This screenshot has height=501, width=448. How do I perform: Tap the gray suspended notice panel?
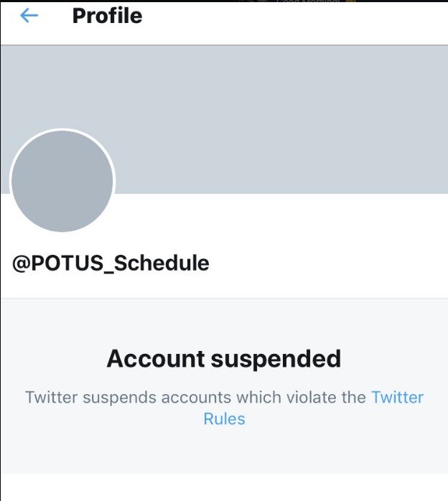point(224,386)
